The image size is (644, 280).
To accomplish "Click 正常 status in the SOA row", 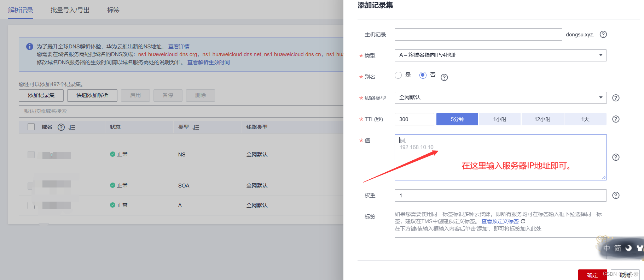I will pos(119,185).
